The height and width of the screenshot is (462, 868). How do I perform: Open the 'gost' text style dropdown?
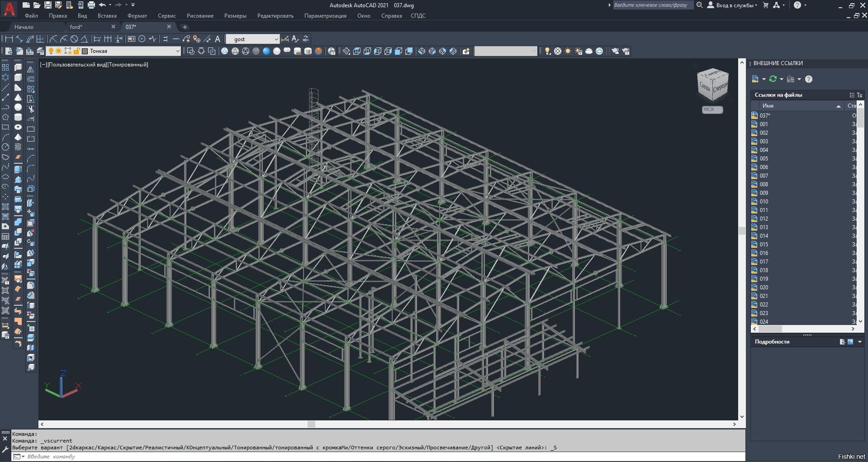(253, 39)
